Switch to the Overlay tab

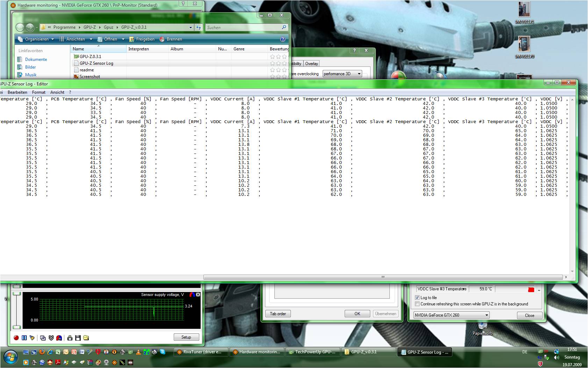pos(311,64)
